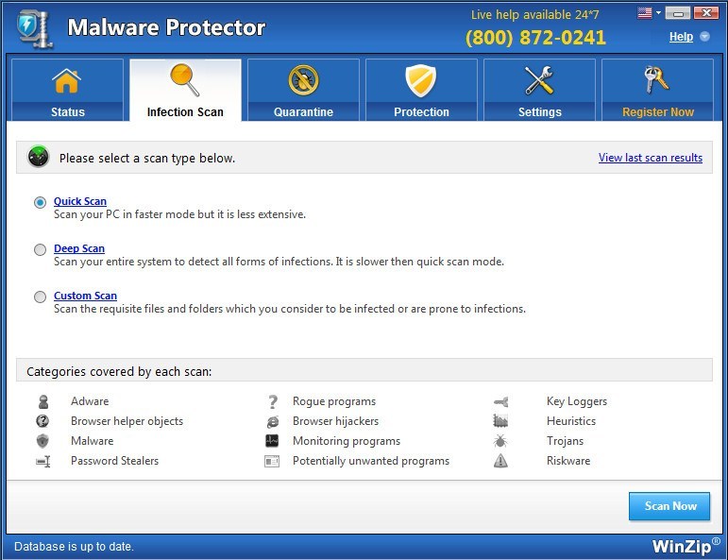Screen dimensions: 728x560
Task: Open the language flag dropdown
Action: [648, 13]
